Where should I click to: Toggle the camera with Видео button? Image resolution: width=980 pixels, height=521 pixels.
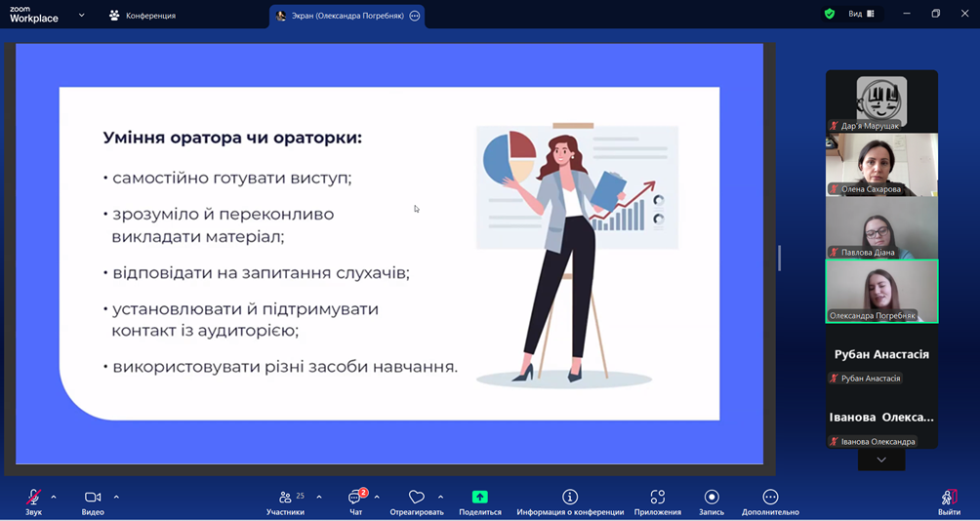tap(93, 501)
